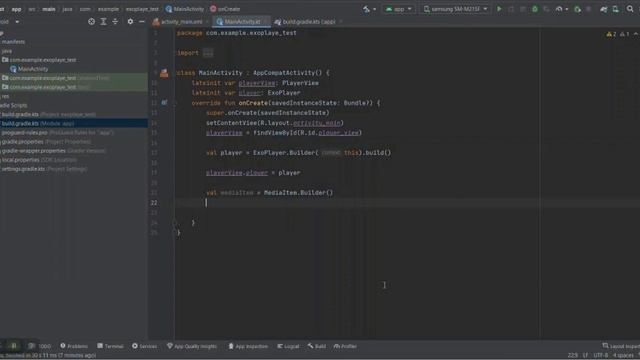
Task: Open build.gradle.kts (Module :app) in tree
Action: click(x=38, y=123)
